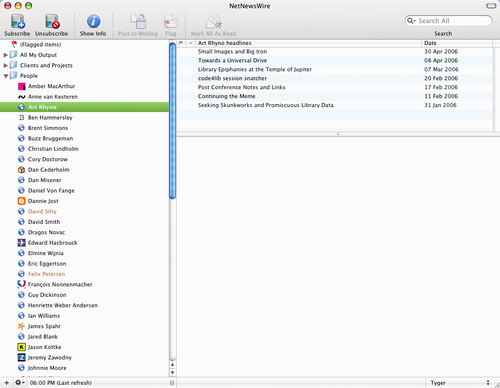This screenshot has height=388, width=500.
Task: Select the Art Rhyno subscription
Action: click(84, 107)
